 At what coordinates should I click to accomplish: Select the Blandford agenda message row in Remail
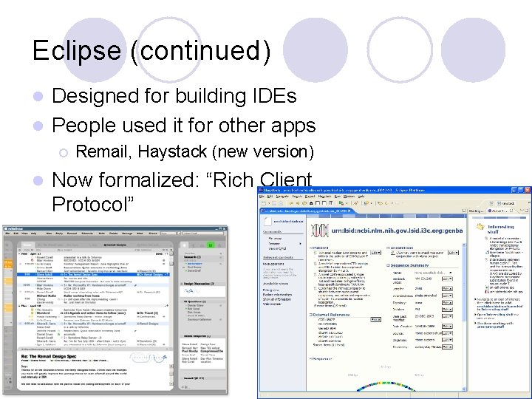click(93, 313)
